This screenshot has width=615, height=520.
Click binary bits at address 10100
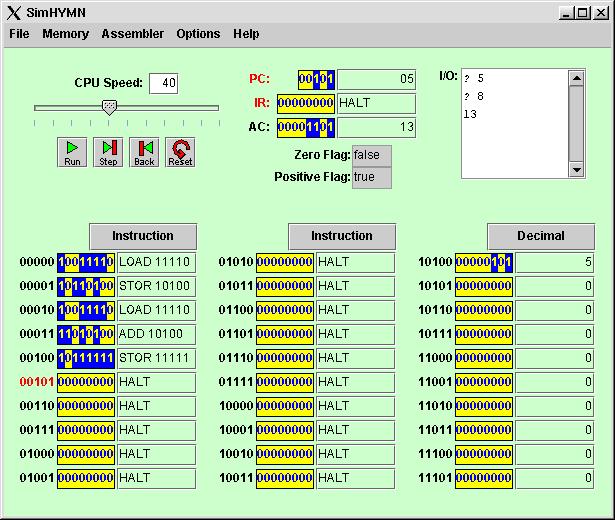coord(484,262)
